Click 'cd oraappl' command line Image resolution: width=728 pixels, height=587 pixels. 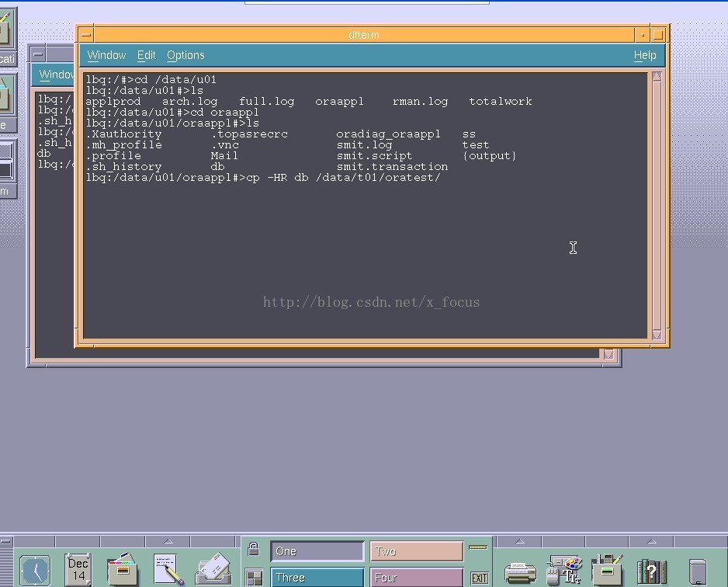pyautogui.click(x=172, y=113)
